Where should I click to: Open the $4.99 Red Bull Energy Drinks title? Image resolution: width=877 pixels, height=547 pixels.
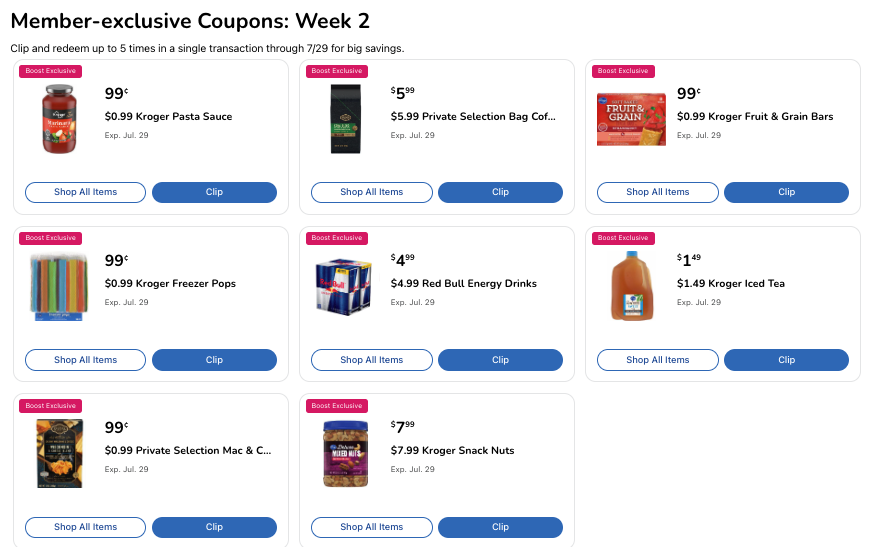tap(463, 284)
